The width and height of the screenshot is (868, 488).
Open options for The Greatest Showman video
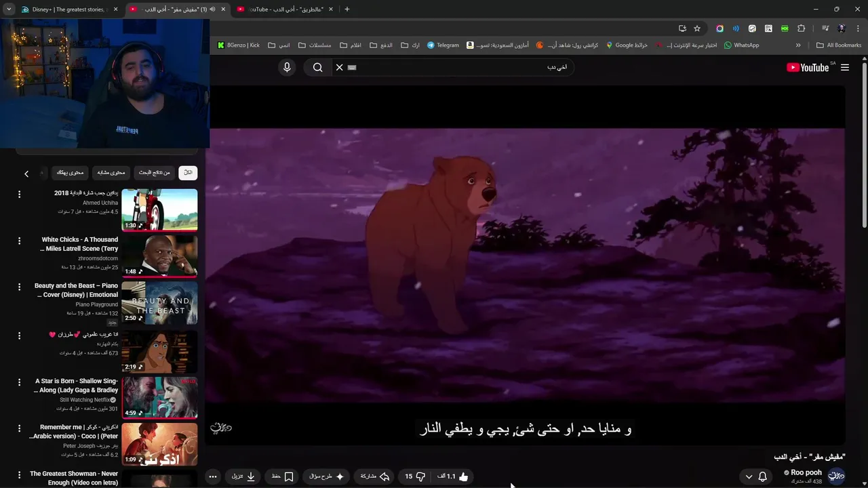pyautogui.click(x=19, y=474)
